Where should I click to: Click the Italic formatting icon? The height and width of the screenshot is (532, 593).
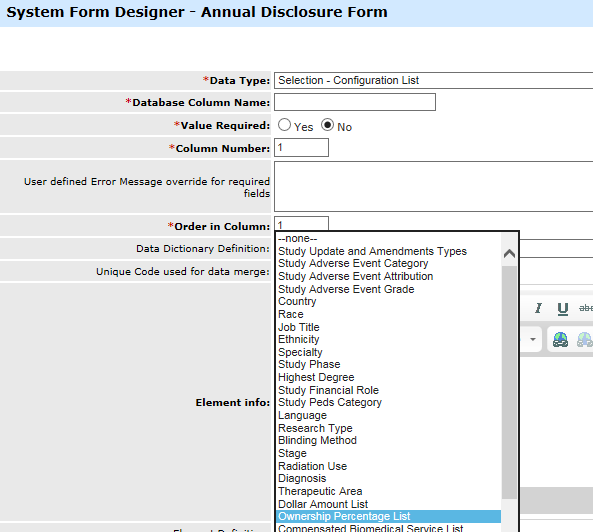tap(538, 308)
